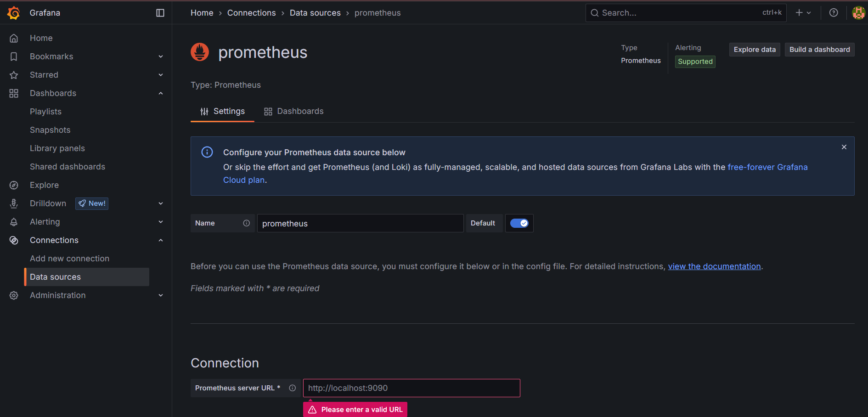Click the Explore data button
868x417 pixels.
pyautogui.click(x=755, y=50)
